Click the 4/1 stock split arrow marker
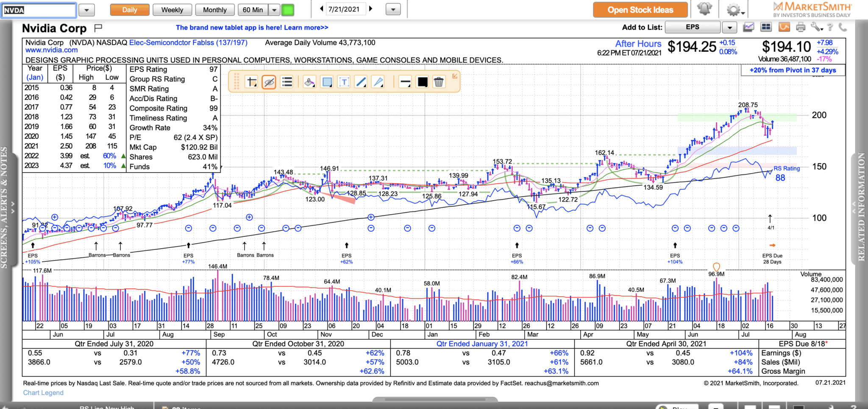Screen dimensions: 868x409 (771, 222)
